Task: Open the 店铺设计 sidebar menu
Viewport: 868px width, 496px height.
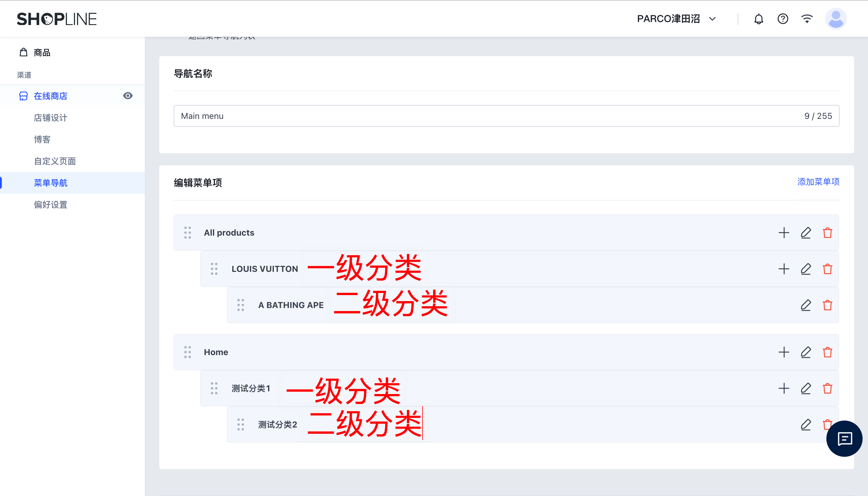Action: (50, 118)
